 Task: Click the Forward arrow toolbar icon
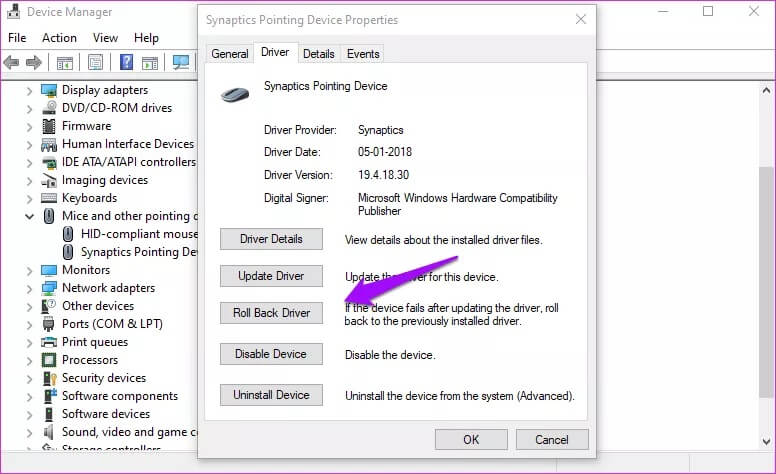(34, 63)
